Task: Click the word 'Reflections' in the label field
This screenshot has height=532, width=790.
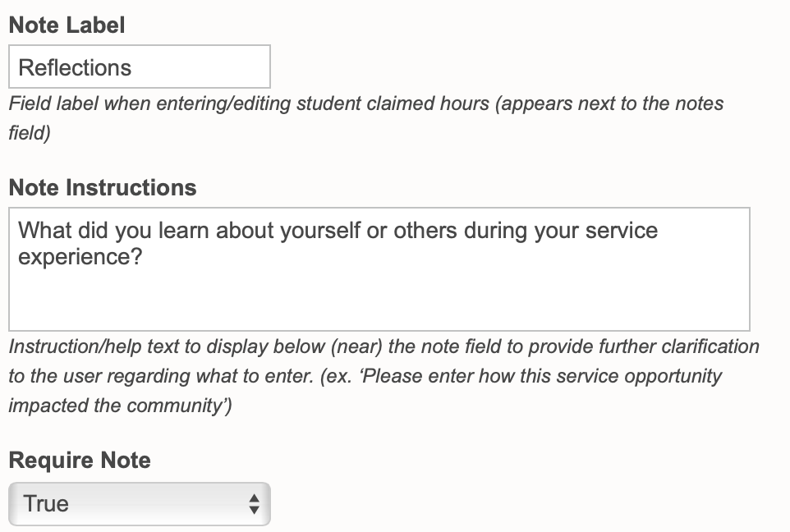Action: pos(75,67)
